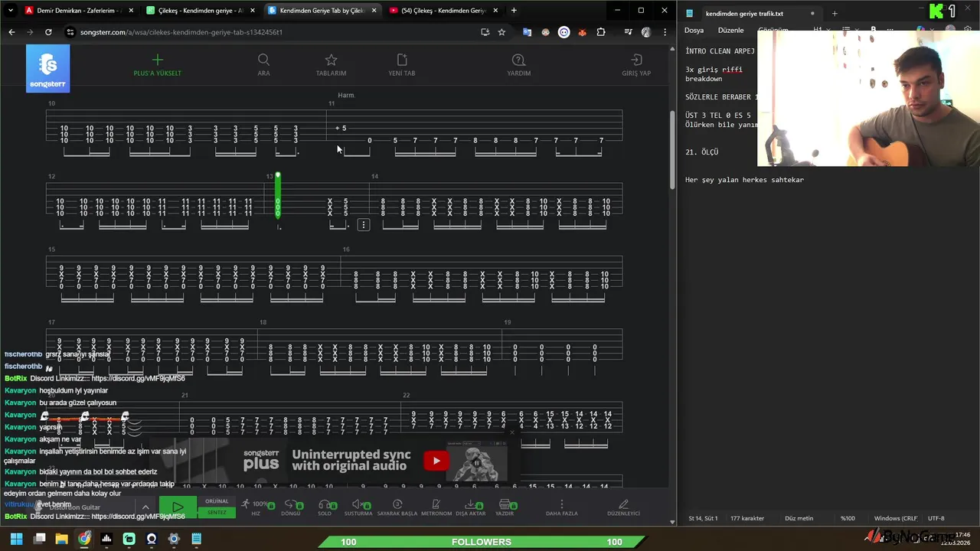Switch to the YouTube (54) Çilekeş tab

point(444,11)
